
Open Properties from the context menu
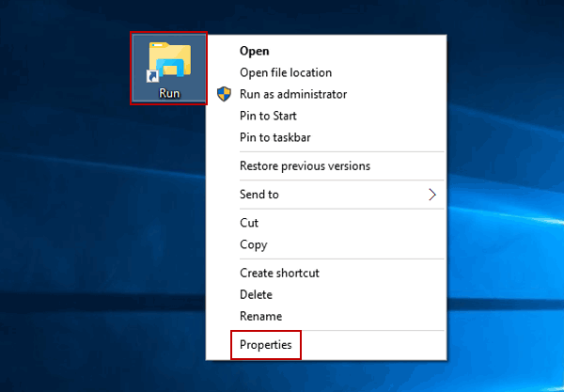pyautogui.click(x=326, y=345)
